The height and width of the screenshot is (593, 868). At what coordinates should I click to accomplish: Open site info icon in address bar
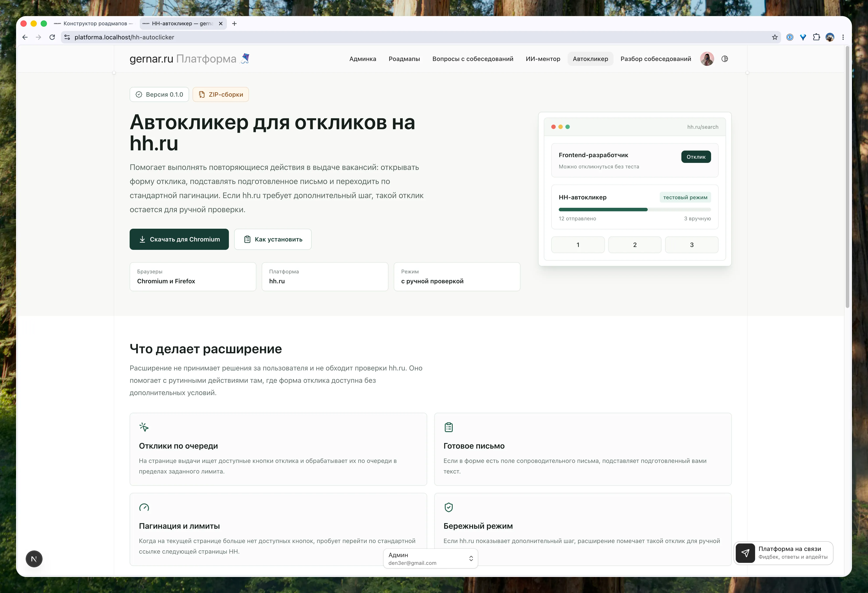click(67, 37)
